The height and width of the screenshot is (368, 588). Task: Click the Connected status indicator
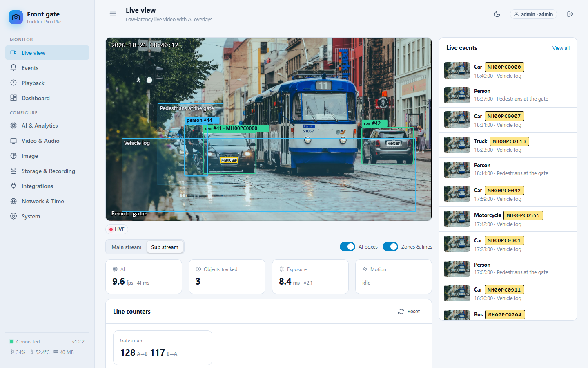pos(25,341)
